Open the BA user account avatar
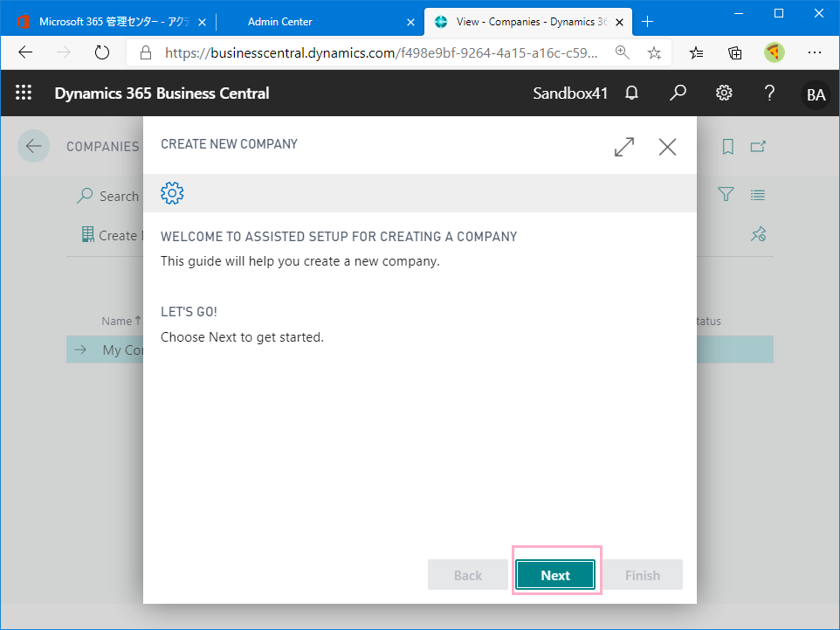This screenshot has width=840, height=630. (x=816, y=95)
